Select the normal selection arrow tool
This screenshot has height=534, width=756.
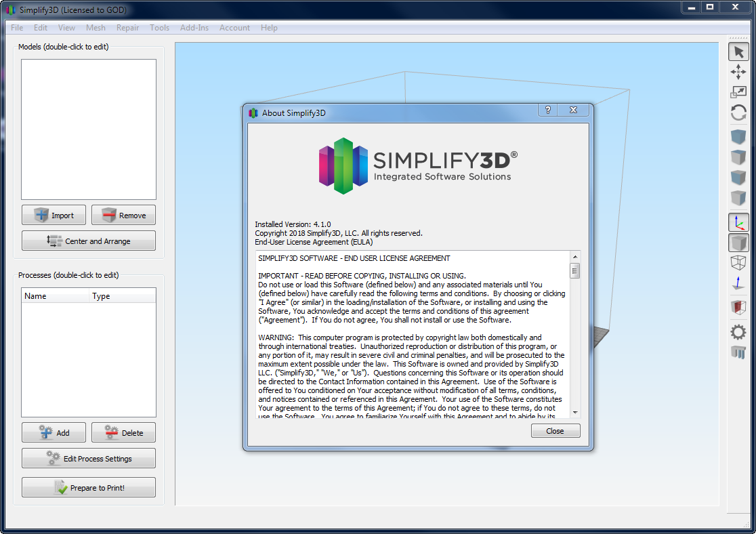(738, 52)
